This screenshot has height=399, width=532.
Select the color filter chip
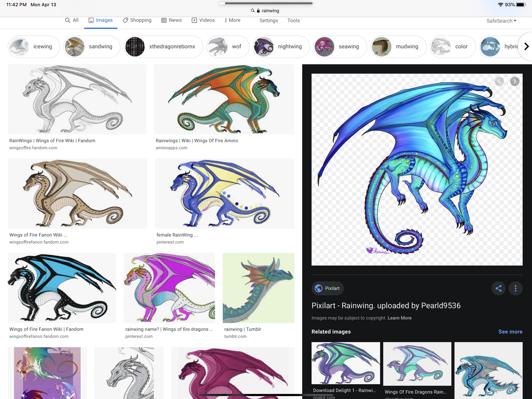point(452,47)
